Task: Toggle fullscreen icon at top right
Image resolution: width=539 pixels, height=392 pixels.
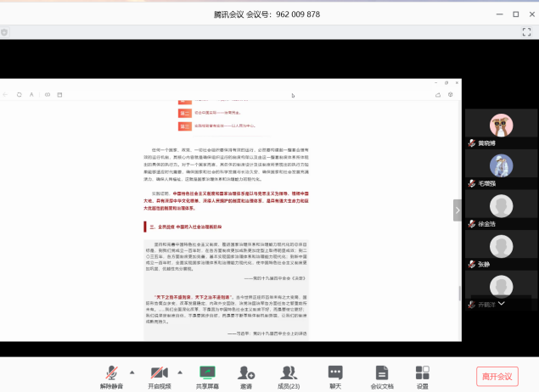Action: (526, 31)
